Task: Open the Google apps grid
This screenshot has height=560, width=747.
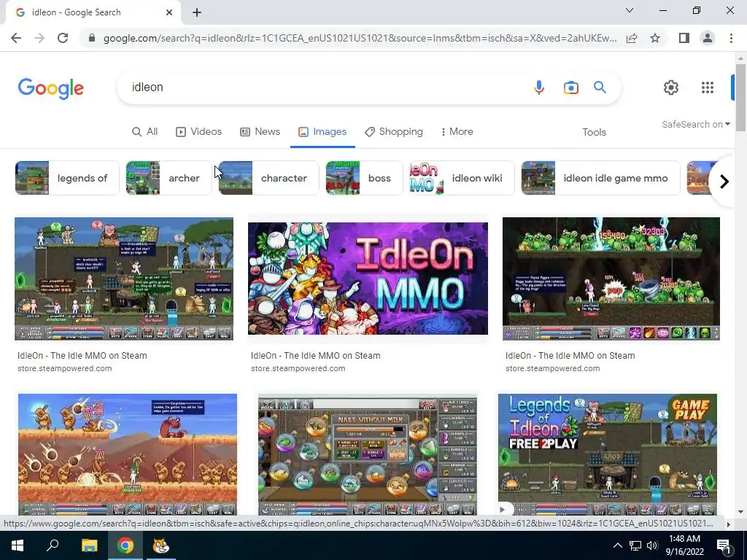Action: [x=708, y=87]
